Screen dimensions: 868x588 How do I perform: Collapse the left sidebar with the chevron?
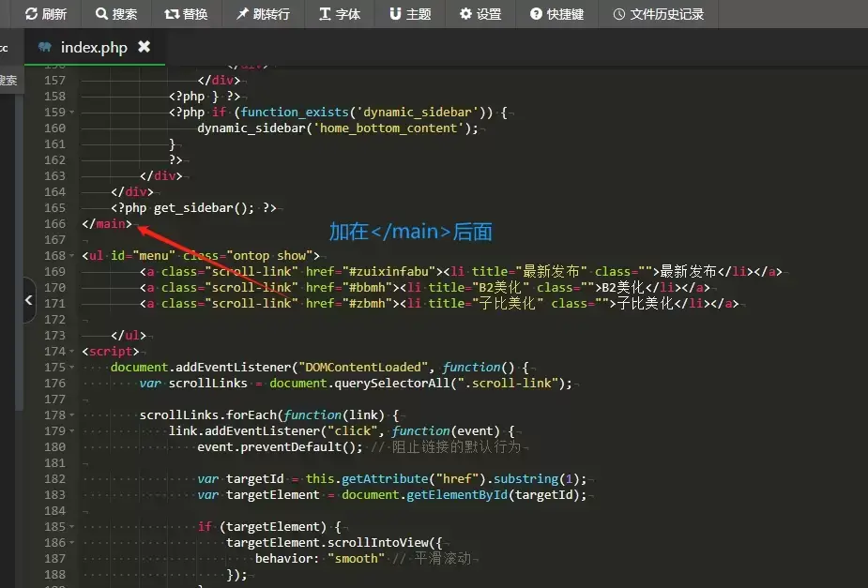pyautogui.click(x=28, y=301)
